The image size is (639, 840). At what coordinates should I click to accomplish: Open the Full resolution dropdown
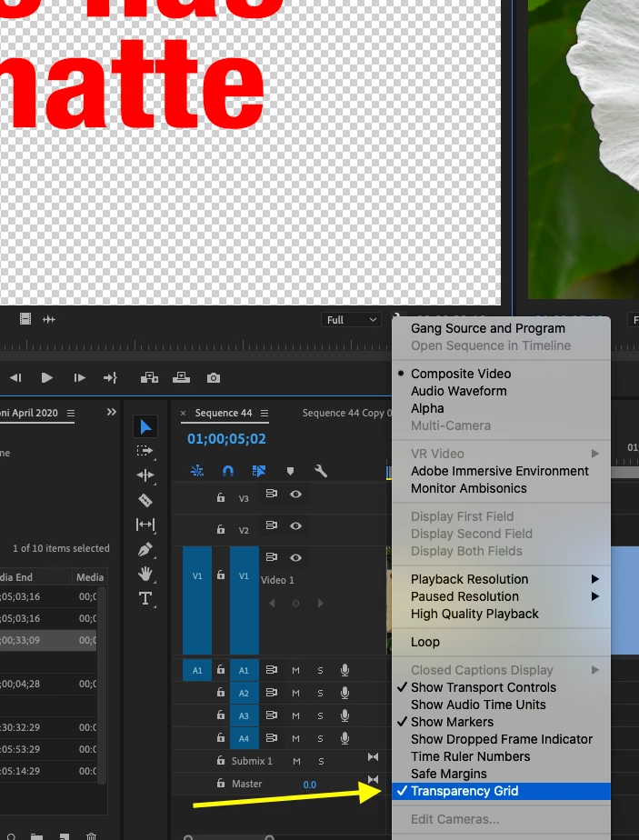352,320
